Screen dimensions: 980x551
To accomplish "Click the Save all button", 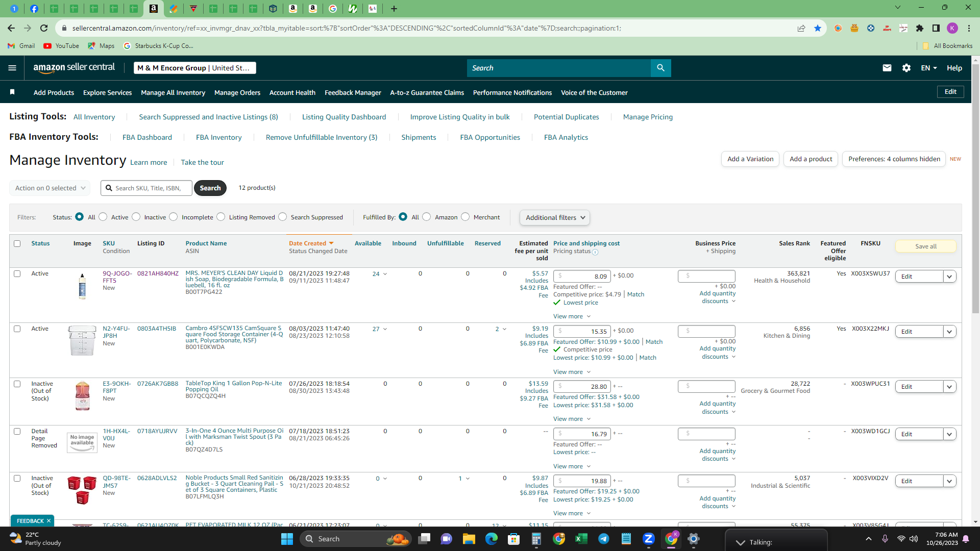I will 926,246.
